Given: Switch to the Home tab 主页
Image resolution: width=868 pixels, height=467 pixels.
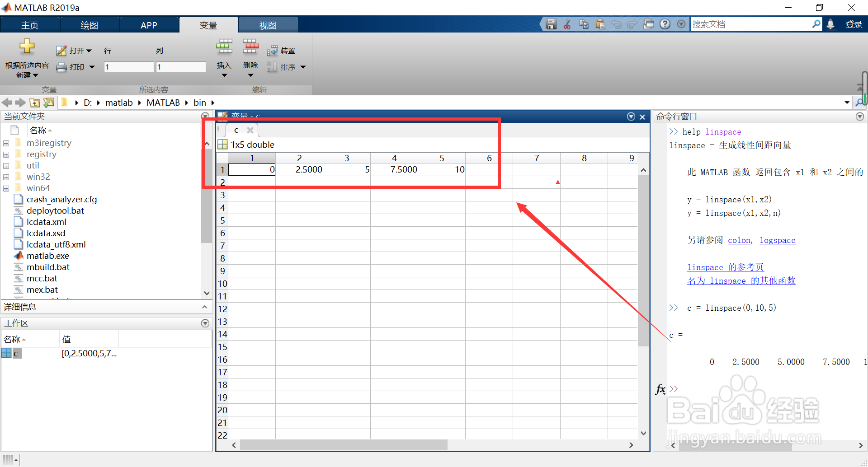Looking at the screenshot, I should point(30,25).
